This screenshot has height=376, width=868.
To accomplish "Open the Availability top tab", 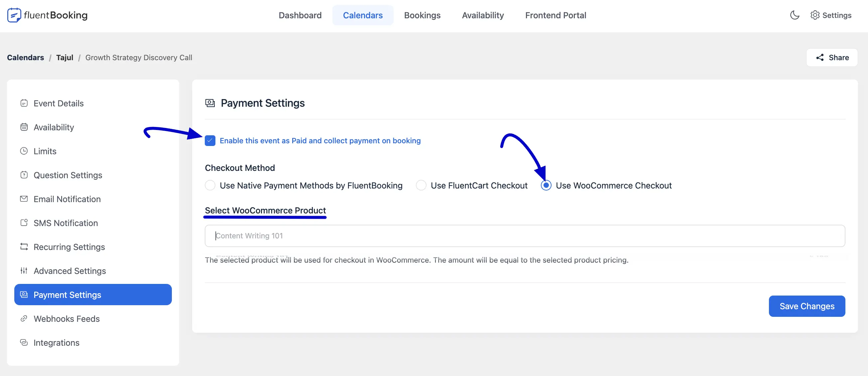I will (482, 15).
